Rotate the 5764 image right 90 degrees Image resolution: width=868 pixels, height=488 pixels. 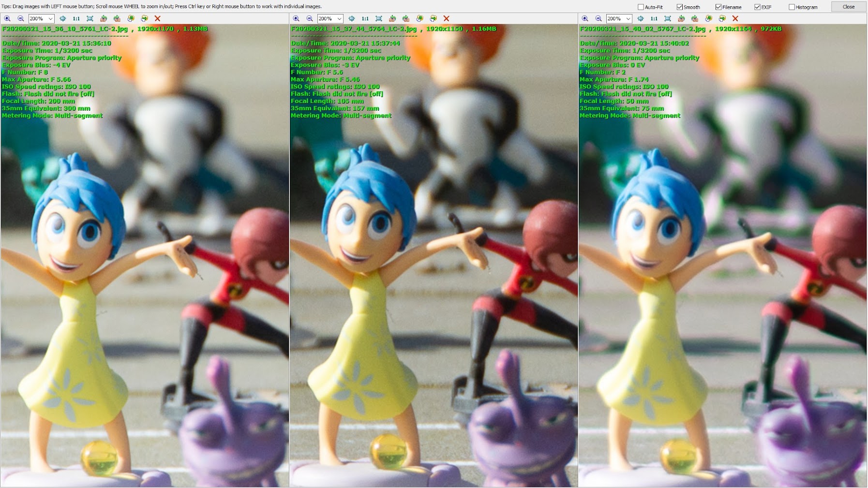click(x=406, y=18)
